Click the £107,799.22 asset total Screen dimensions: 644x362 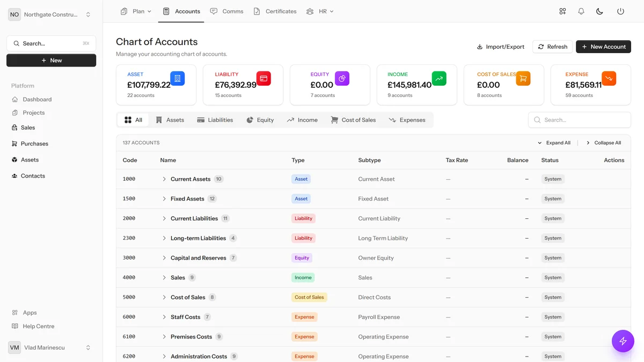tap(149, 85)
